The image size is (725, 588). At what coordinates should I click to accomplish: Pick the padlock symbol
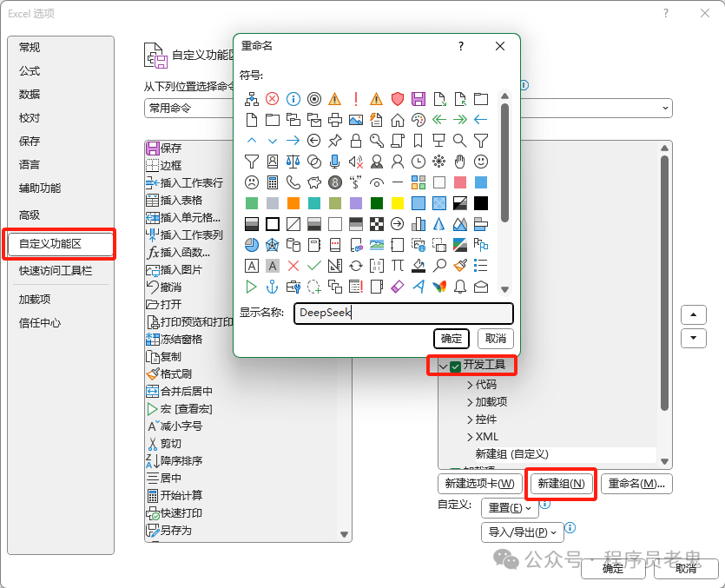(356, 141)
